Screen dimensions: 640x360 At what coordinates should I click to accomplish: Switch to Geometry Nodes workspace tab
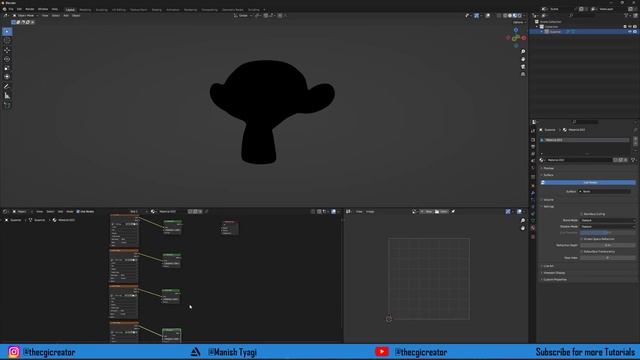(232, 9)
